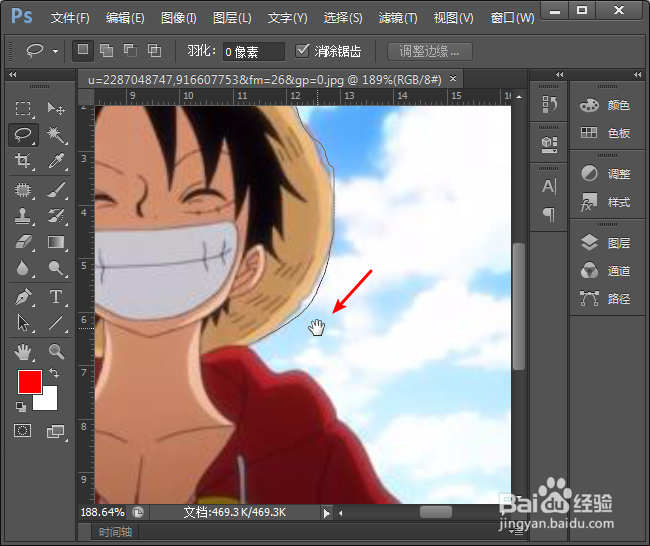The image size is (650, 546).
Task: Open 编辑(E) menu
Action: click(125, 18)
